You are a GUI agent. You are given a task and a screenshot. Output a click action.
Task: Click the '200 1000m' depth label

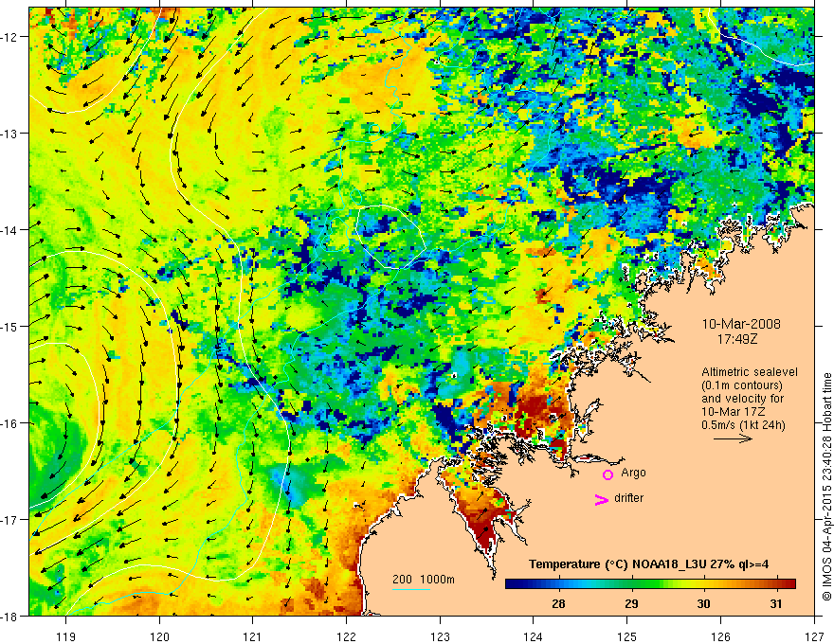[x=424, y=580]
